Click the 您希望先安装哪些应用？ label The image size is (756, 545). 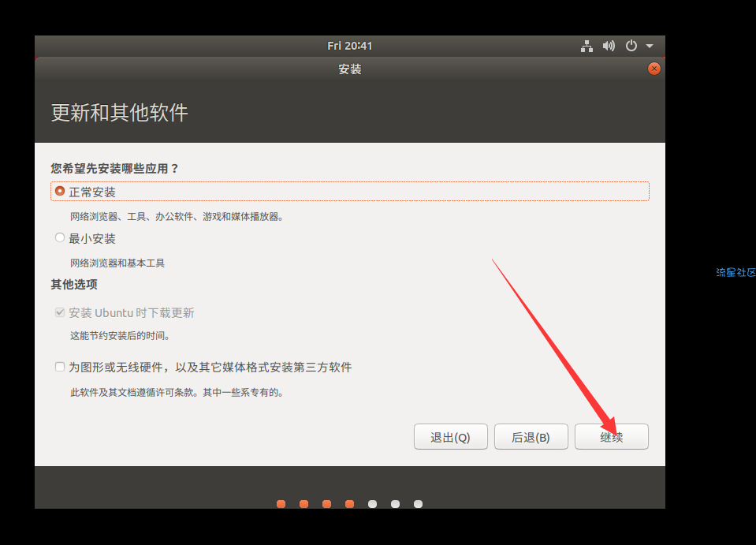tap(115, 168)
